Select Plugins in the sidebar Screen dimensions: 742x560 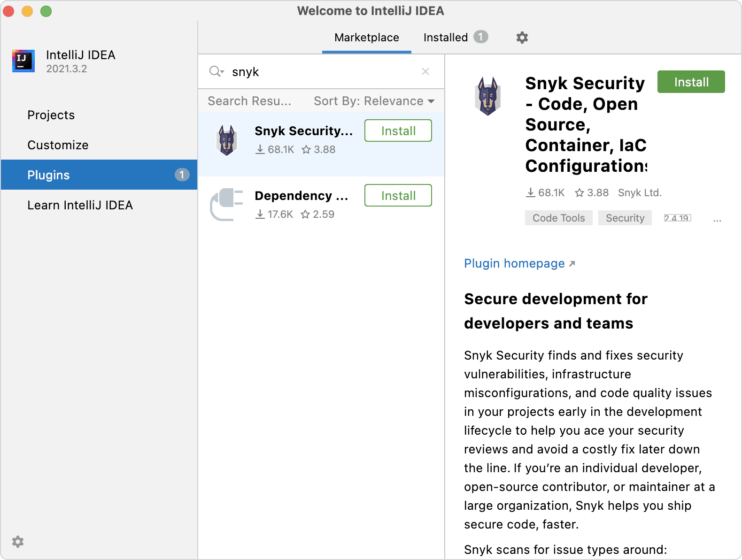pyautogui.click(x=99, y=175)
